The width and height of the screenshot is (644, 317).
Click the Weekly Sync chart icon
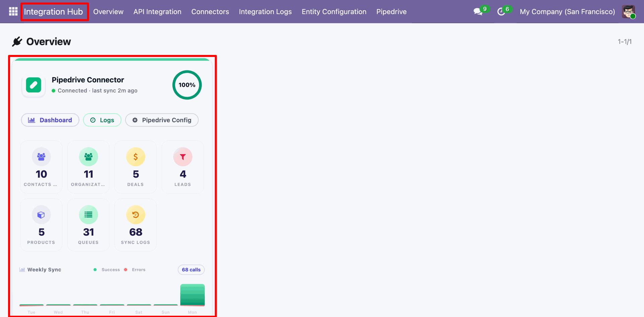[22, 270]
